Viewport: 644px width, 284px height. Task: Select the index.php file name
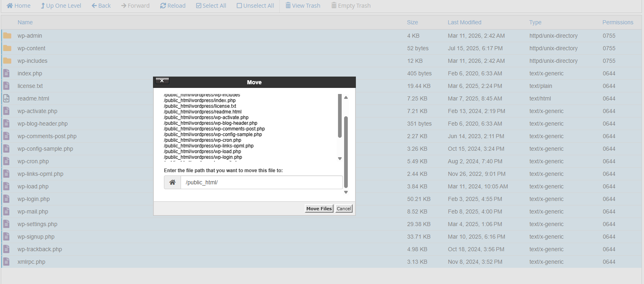pos(30,73)
